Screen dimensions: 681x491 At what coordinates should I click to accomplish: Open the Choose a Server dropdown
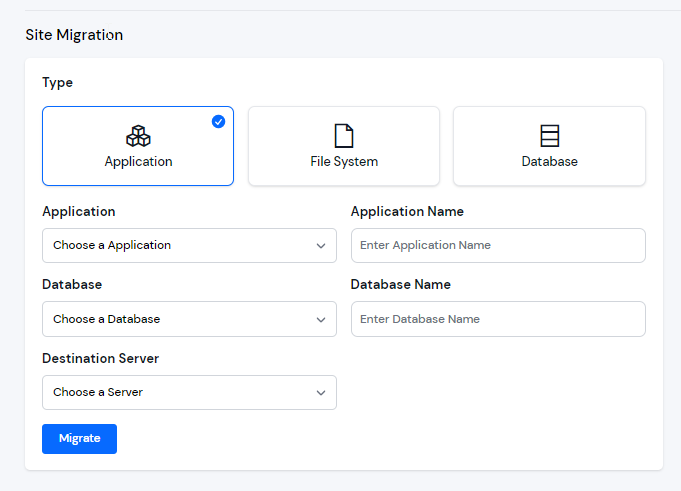coord(189,392)
